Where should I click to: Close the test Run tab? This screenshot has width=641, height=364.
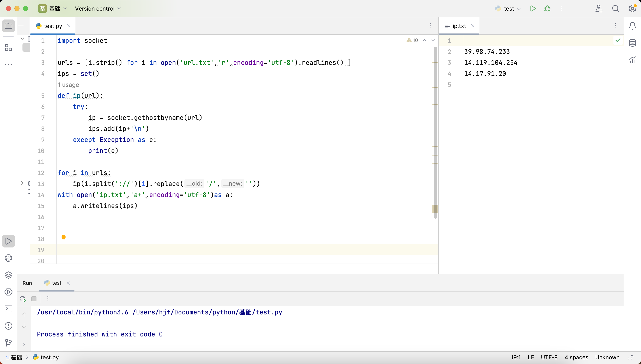(68, 283)
